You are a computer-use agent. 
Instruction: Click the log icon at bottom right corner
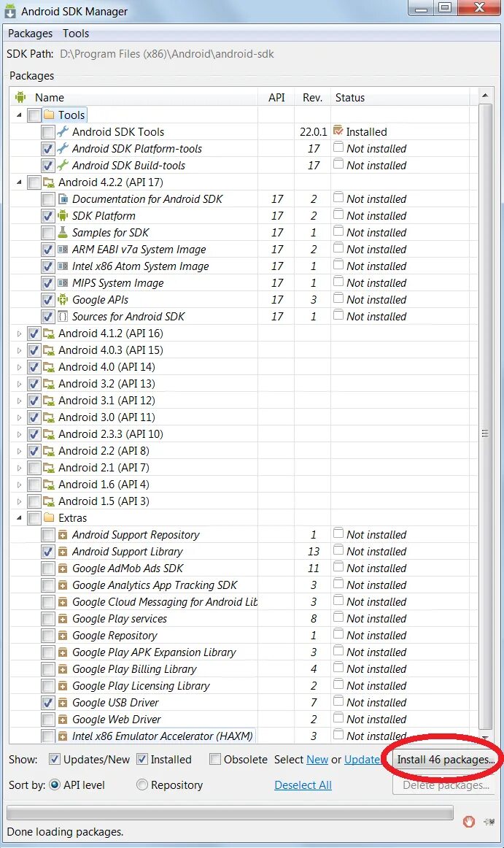pos(489,822)
